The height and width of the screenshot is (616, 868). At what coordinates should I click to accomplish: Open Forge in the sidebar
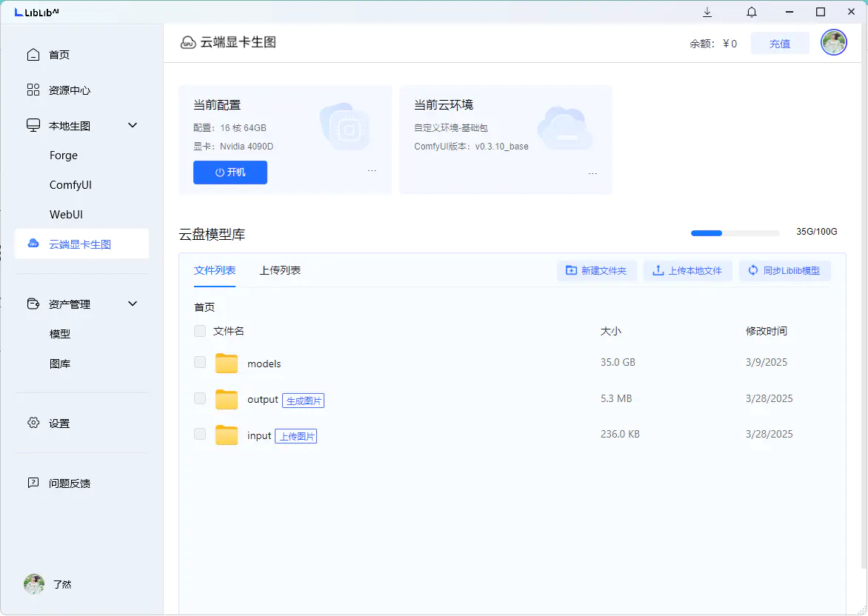tap(64, 155)
